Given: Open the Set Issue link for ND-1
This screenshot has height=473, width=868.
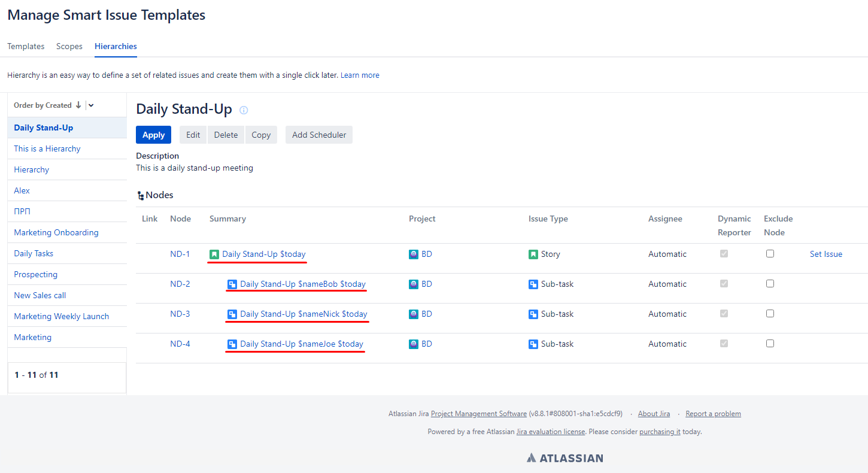Looking at the screenshot, I should [x=825, y=254].
